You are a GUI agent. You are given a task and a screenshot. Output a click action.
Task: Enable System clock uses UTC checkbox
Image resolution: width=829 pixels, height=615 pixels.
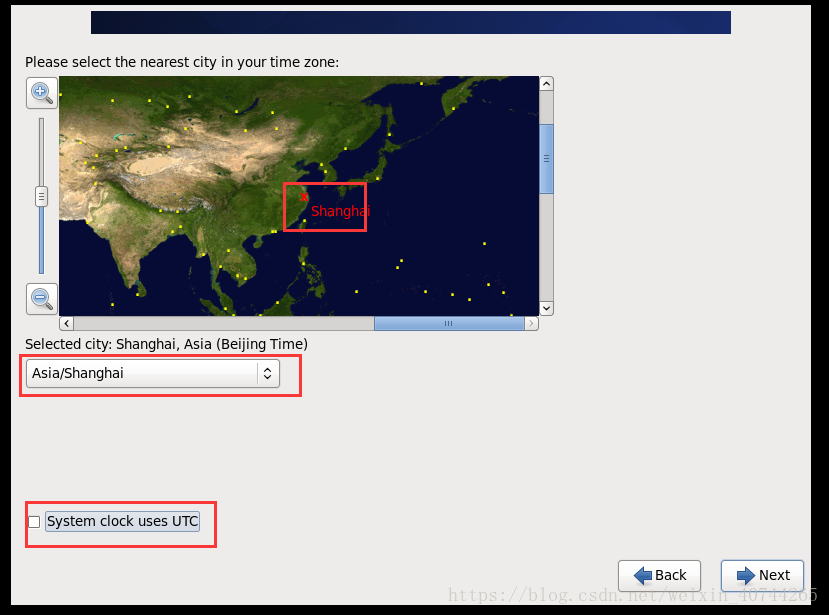[x=34, y=522]
